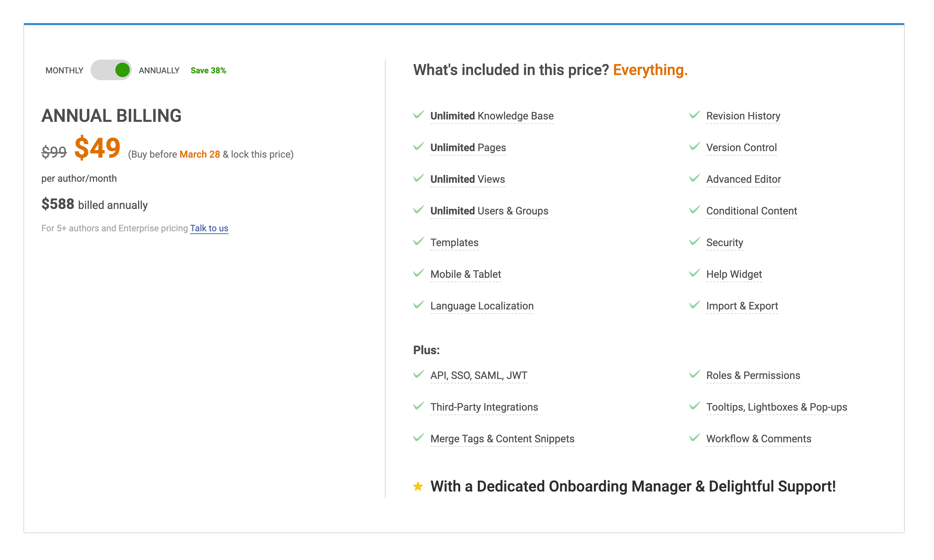
Task: Click Unlimited Users & Groups feature
Action: pos(489,211)
